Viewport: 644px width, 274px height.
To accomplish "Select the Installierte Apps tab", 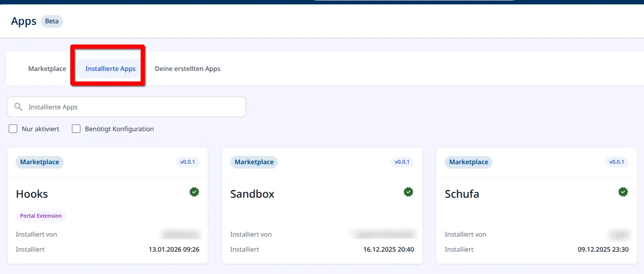I will (110, 68).
